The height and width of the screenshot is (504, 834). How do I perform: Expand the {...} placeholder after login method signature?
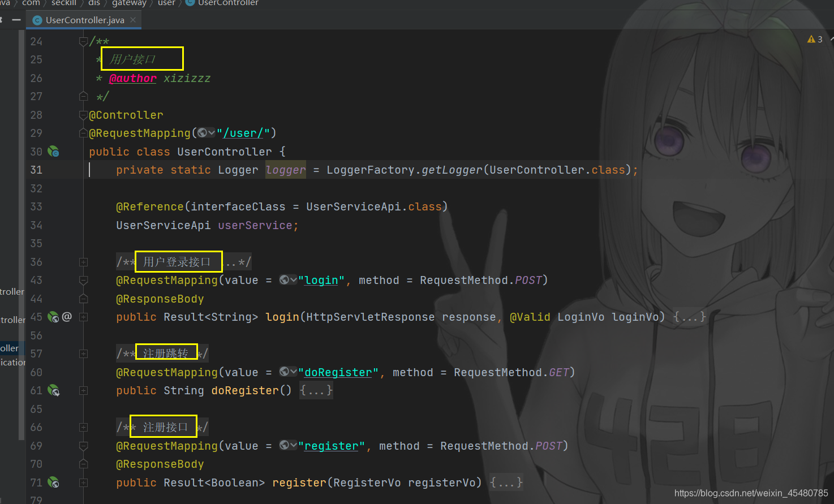click(x=690, y=317)
